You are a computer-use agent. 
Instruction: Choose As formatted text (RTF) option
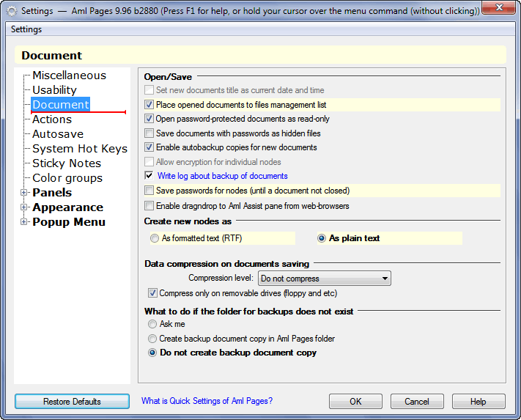(x=155, y=238)
